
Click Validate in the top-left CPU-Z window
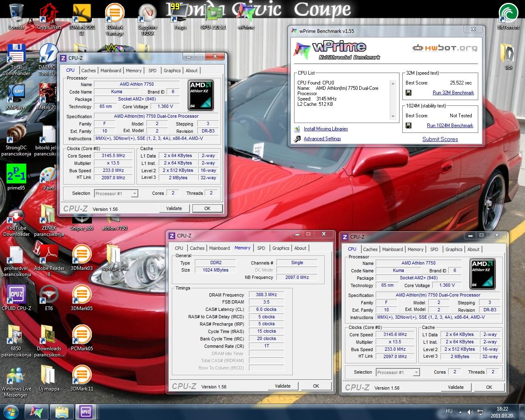pos(174,208)
